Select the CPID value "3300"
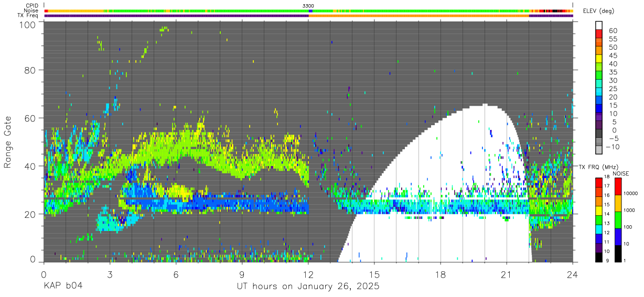 308,6
